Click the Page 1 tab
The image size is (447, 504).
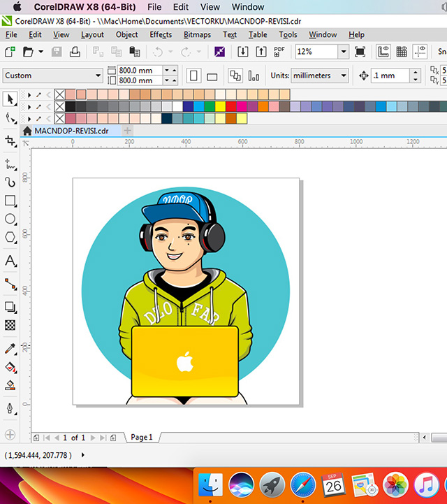(x=142, y=437)
